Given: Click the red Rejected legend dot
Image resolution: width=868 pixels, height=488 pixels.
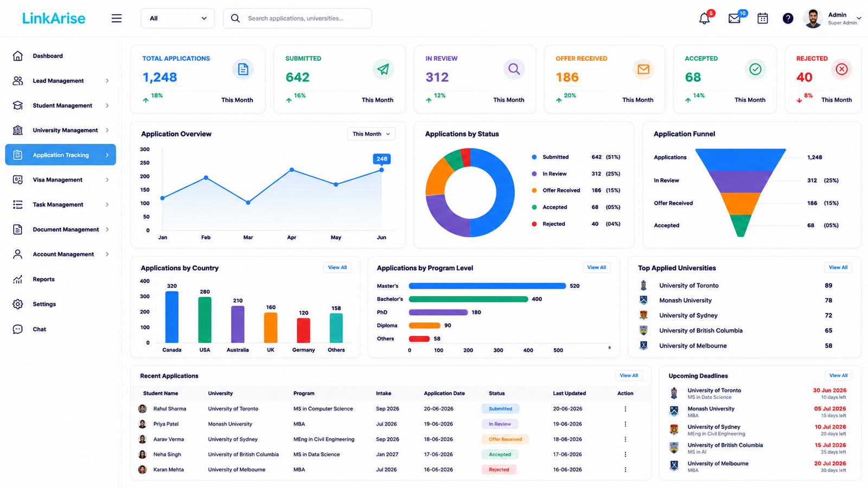Looking at the screenshot, I should tap(534, 224).
